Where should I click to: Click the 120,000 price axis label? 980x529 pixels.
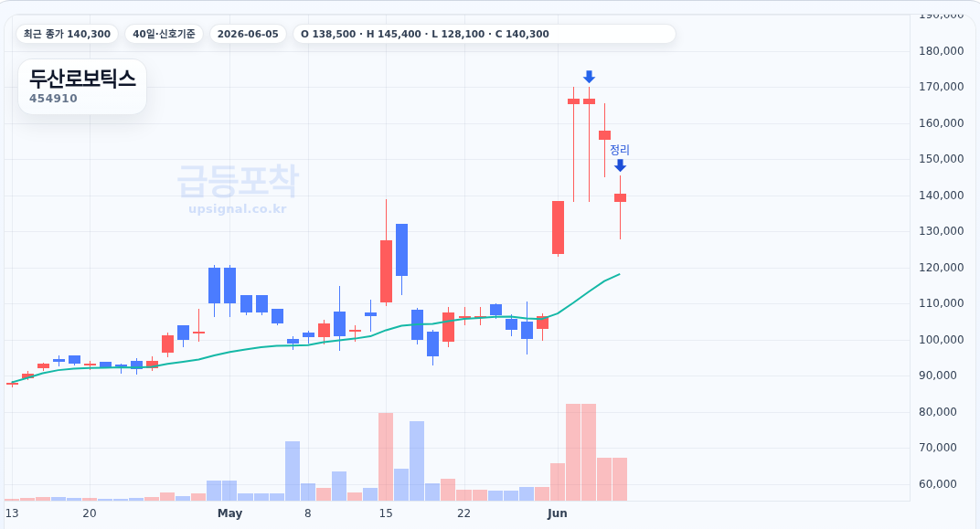(x=942, y=267)
